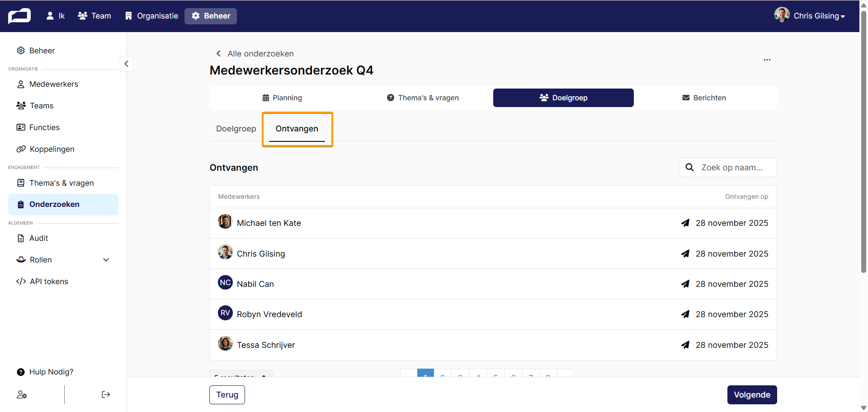Click the sent icon for Michael ten Kate

coord(685,223)
